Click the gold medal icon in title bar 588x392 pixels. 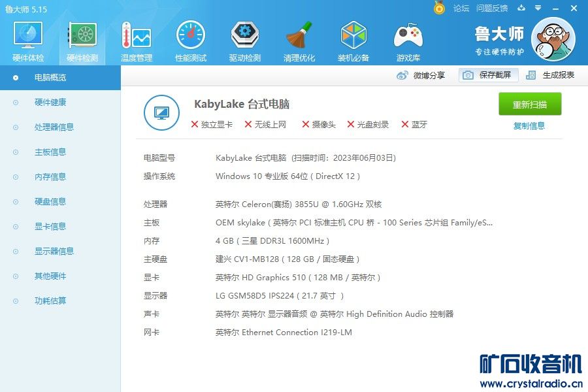439,7
